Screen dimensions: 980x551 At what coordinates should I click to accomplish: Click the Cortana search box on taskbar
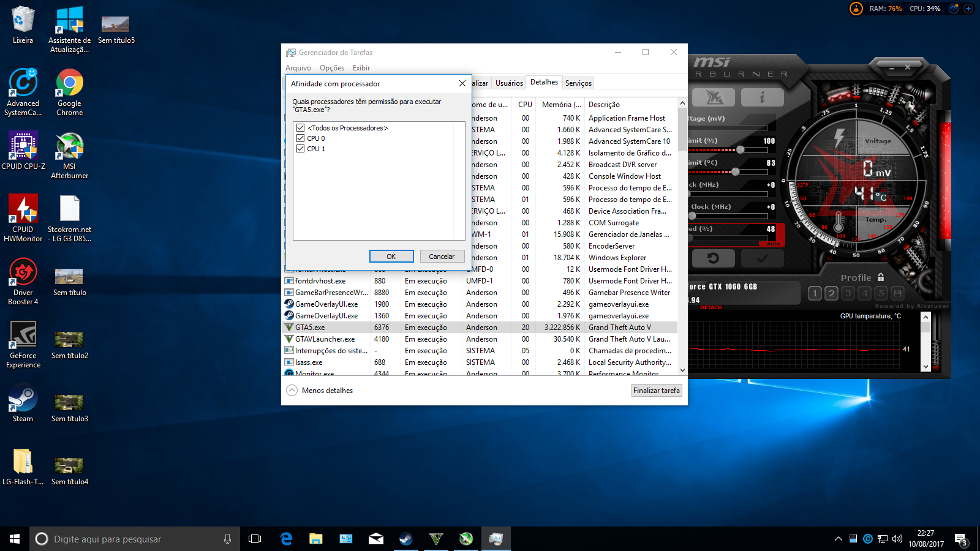pos(135,539)
